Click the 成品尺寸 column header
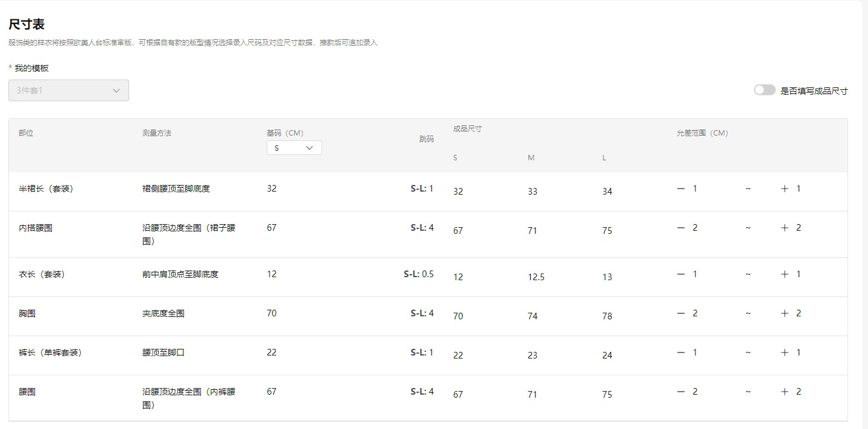Screen dimensions: 868x429 point(467,129)
